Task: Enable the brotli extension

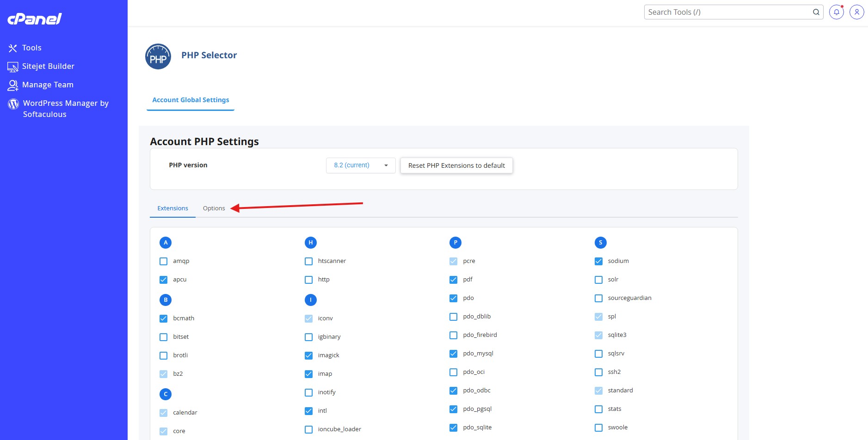Action: pos(163,355)
